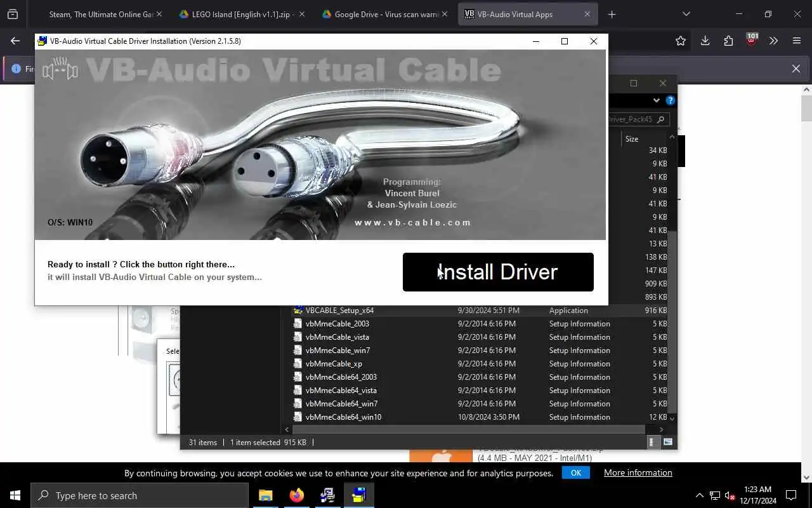Click the www.vb-cable.com text in banner

pos(412,222)
